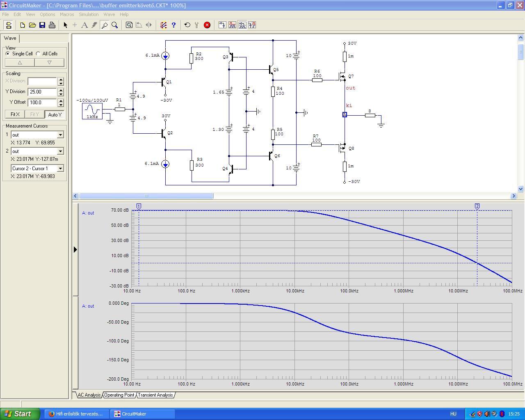This screenshot has height=420, width=525.
Task: Toggle the Auto Y scaling button
Action: tap(55, 114)
